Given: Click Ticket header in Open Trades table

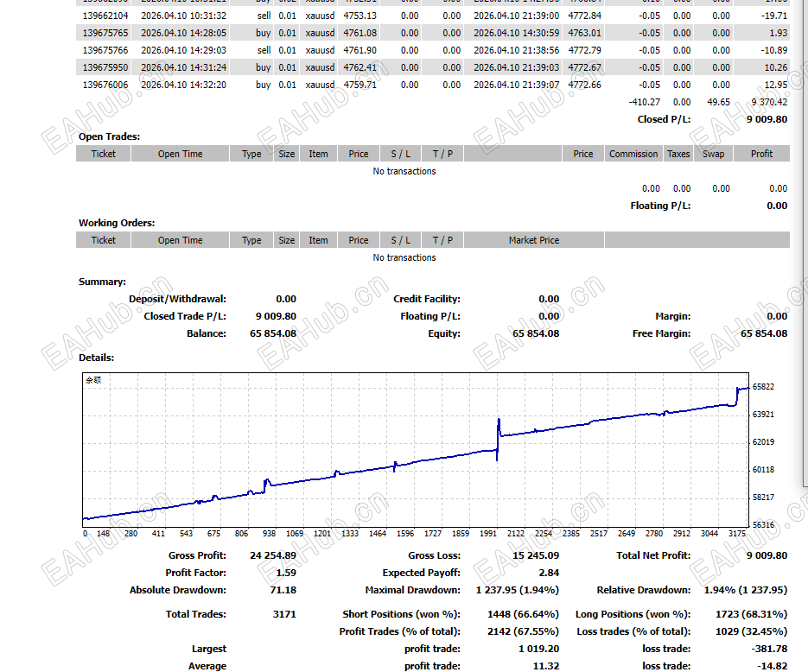Looking at the screenshot, I should tap(103, 154).
